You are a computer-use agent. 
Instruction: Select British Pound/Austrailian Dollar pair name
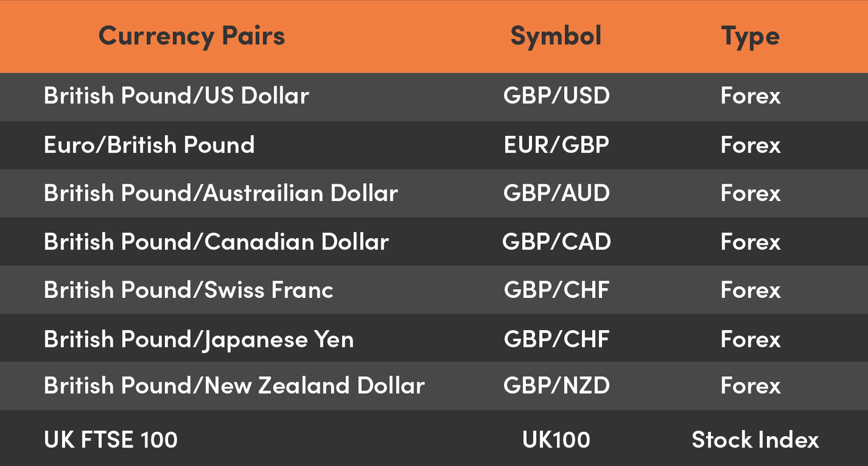221,194
